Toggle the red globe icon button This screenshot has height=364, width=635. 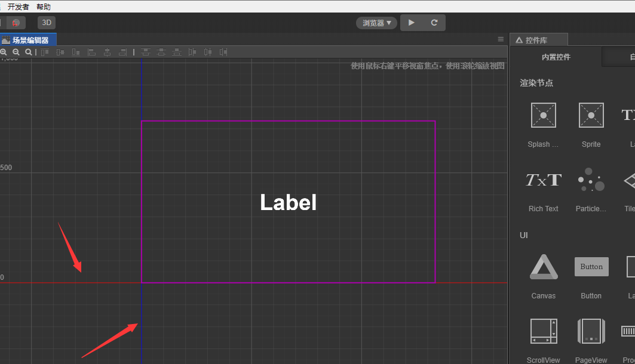(16, 23)
